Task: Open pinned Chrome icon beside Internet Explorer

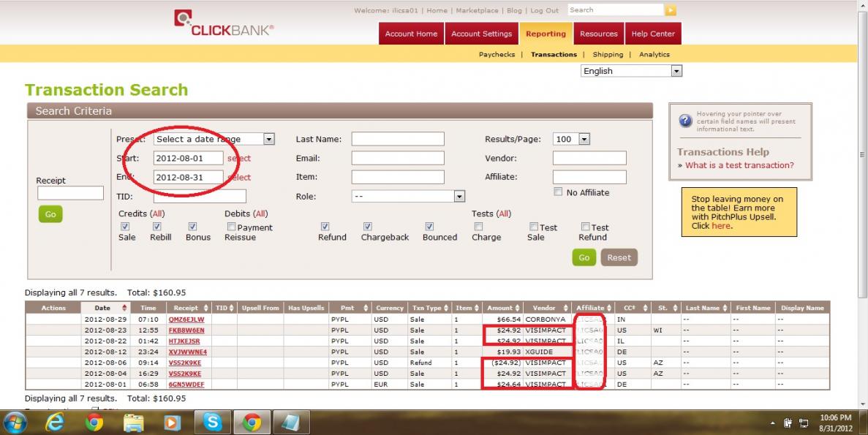Action: click(x=94, y=423)
